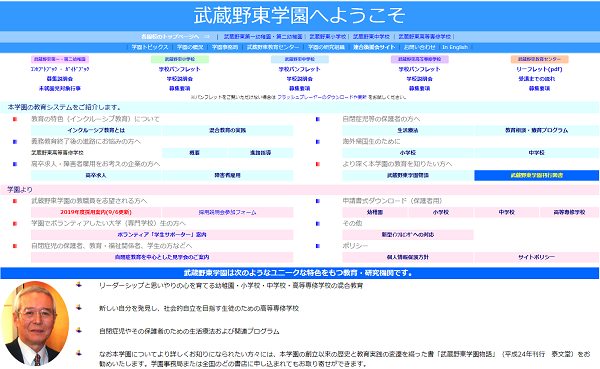Open 障害者雇用 cell

click(x=228, y=175)
